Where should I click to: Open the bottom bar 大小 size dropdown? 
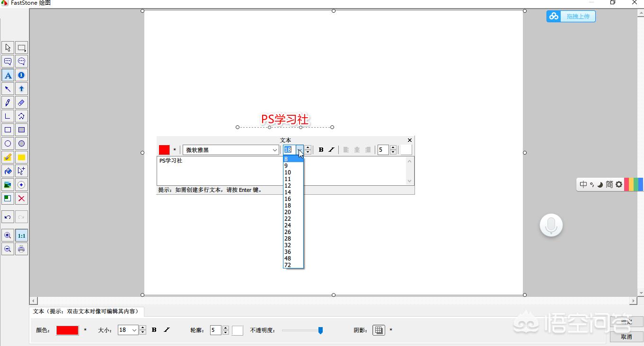tap(134, 330)
